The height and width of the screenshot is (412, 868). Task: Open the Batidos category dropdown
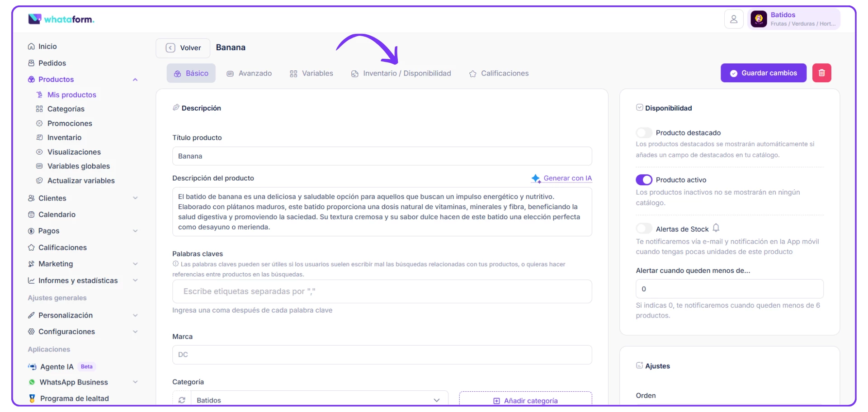tap(319, 400)
